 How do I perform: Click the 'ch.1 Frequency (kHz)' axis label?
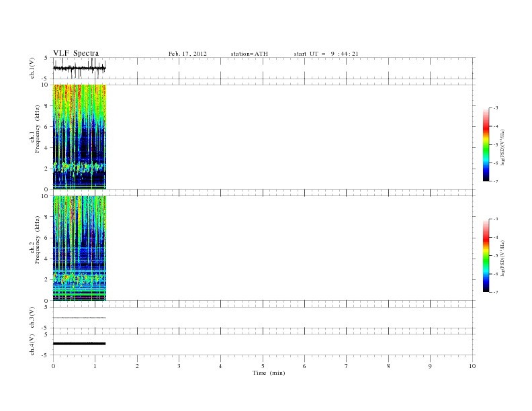tap(34, 129)
